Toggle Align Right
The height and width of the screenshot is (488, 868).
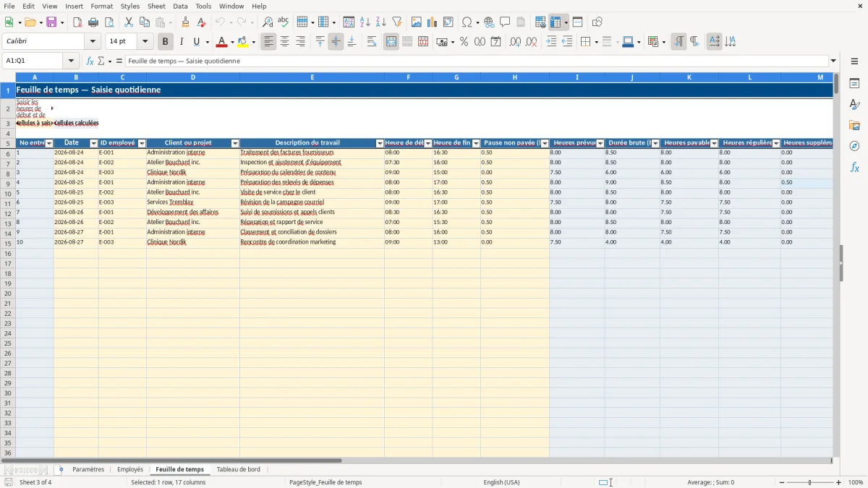300,42
